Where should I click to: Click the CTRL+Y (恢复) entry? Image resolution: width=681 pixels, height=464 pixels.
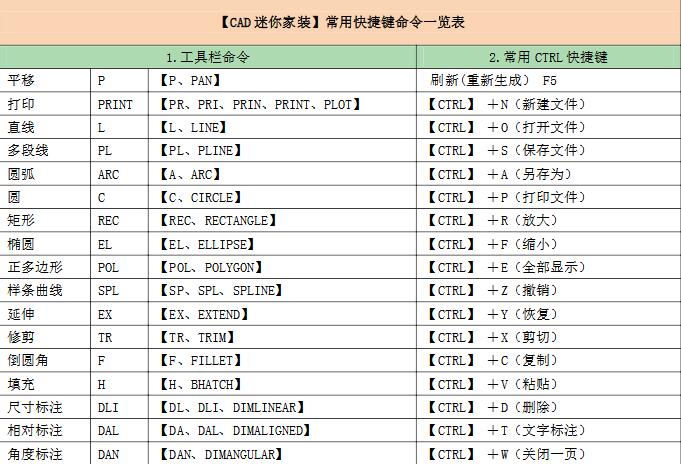tap(549, 314)
